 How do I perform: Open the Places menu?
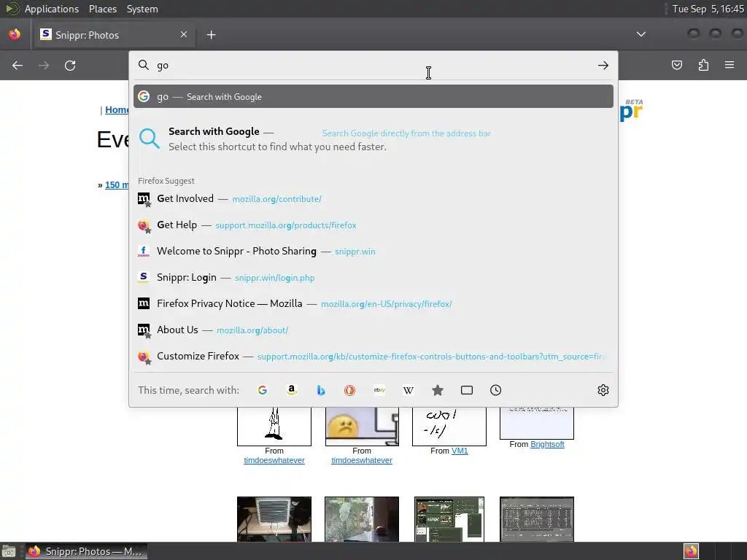102,9
